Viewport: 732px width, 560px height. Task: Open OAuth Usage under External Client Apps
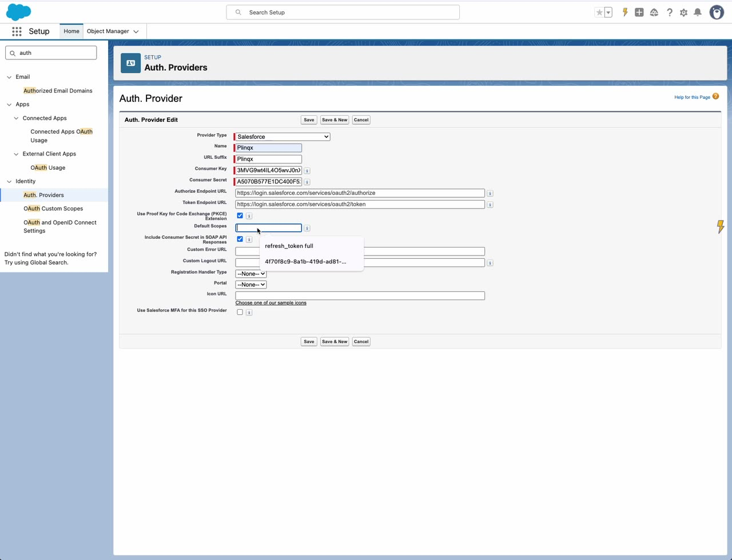tap(48, 168)
